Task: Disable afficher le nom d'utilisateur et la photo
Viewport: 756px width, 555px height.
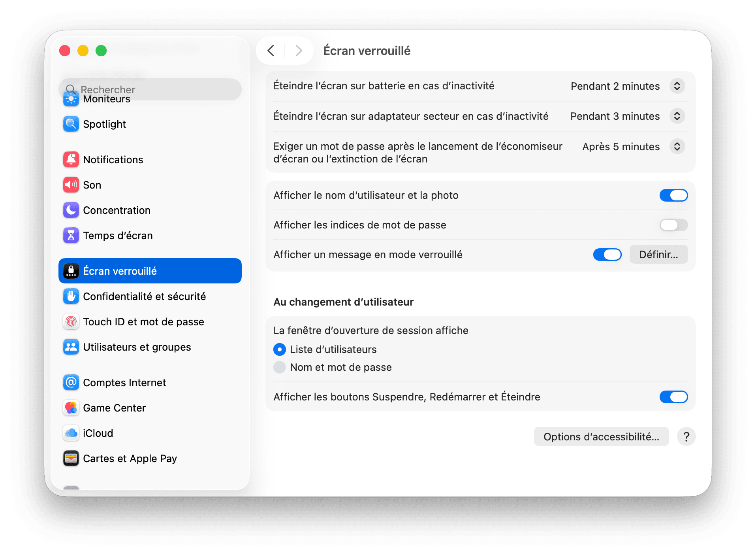Action: [x=673, y=195]
